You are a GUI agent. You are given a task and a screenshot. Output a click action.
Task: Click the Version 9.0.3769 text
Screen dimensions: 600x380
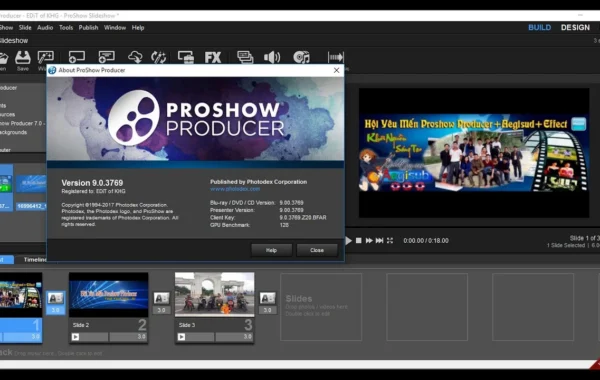pos(92,183)
